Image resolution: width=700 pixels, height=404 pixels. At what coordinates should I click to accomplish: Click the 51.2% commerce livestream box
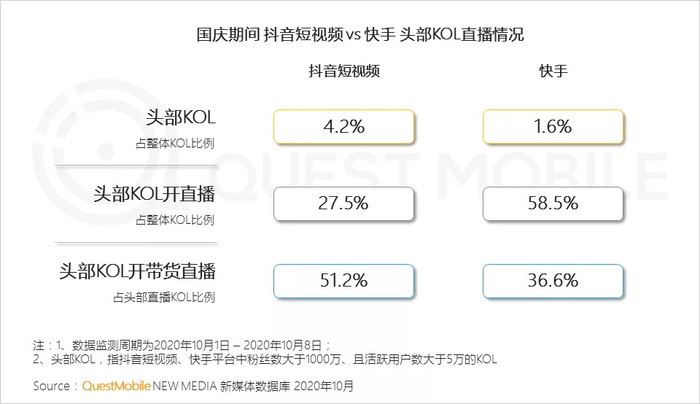point(344,281)
